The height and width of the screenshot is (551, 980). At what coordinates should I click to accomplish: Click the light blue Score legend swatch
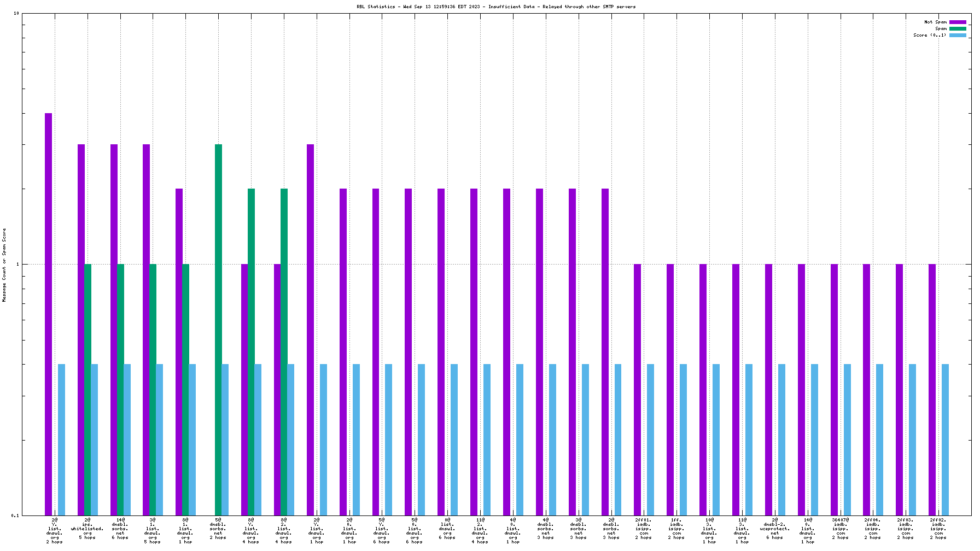[958, 36]
